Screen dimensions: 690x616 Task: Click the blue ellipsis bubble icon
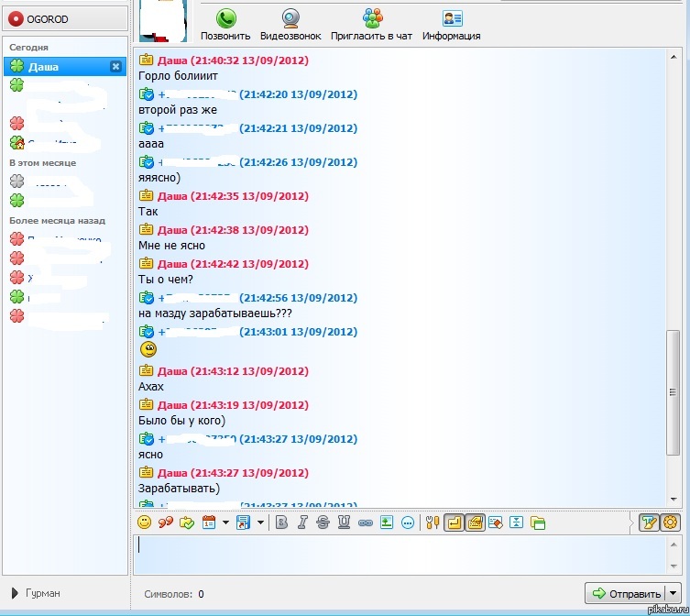tap(408, 522)
